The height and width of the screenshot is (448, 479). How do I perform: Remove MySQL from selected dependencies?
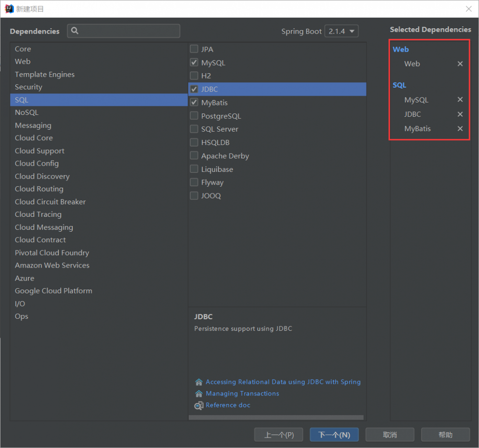(x=460, y=100)
